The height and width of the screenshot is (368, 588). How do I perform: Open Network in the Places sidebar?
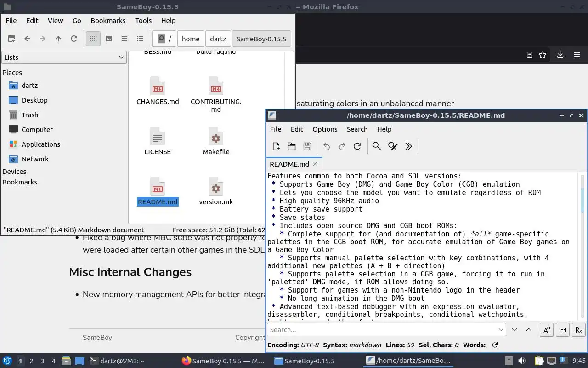click(35, 159)
